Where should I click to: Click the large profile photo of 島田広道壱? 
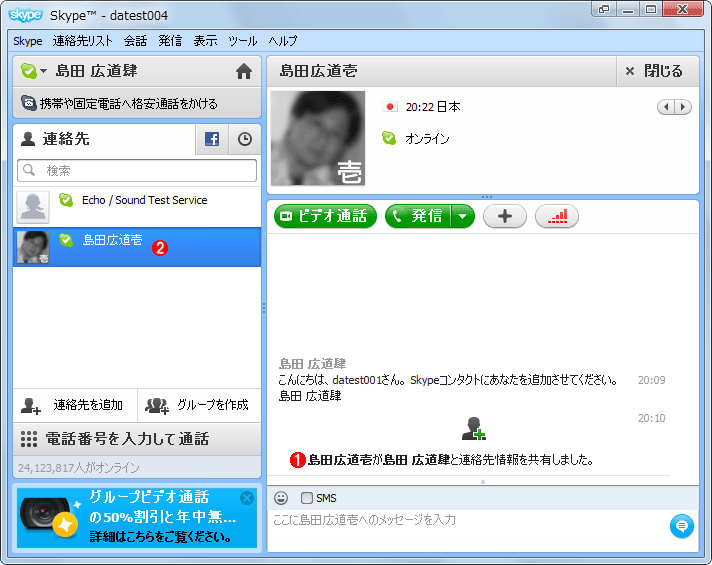[x=318, y=138]
